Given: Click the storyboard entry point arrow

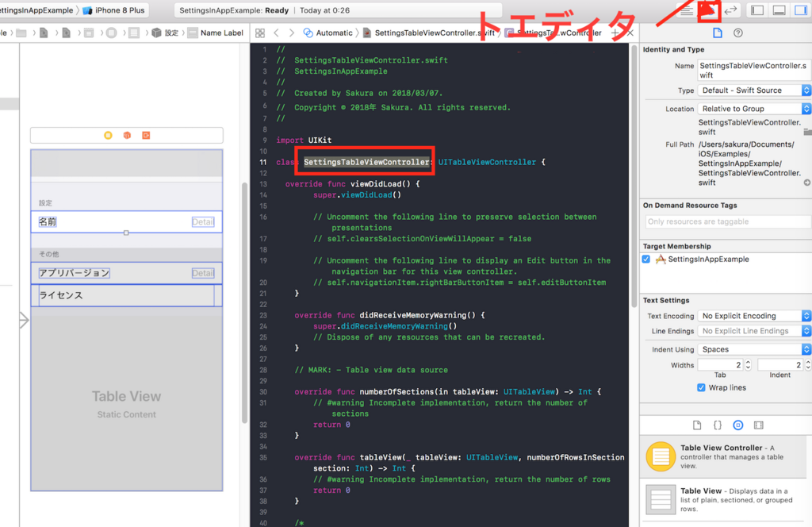Looking at the screenshot, I should (x=24, y=320).
